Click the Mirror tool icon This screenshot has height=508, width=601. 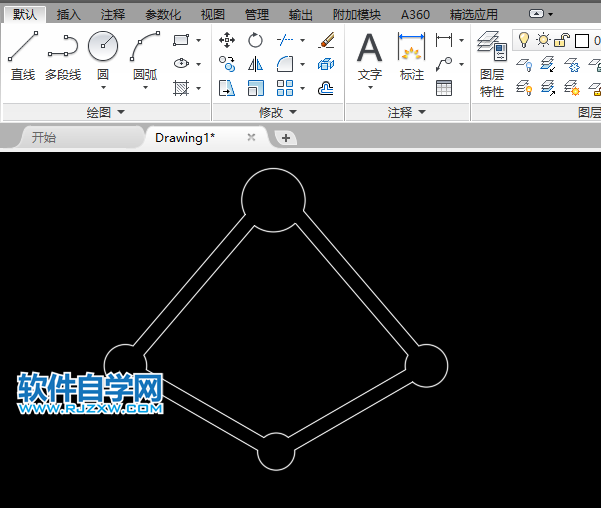tap(256, 64)
